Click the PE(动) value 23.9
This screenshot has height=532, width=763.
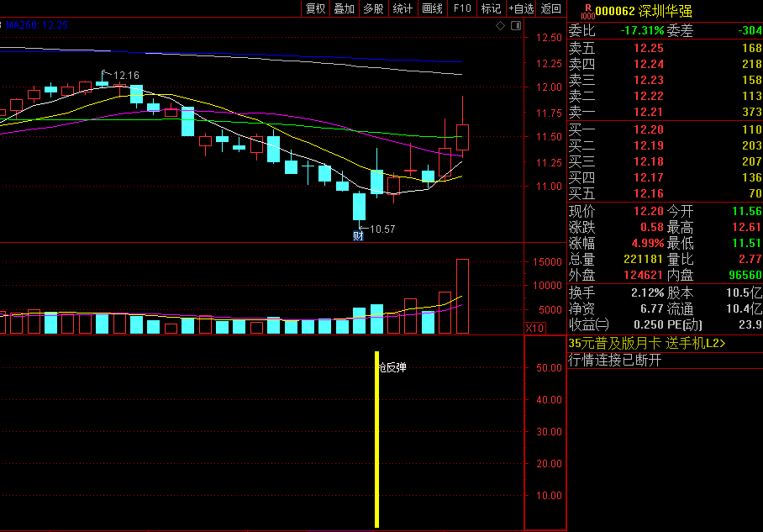tap(749, 324)
